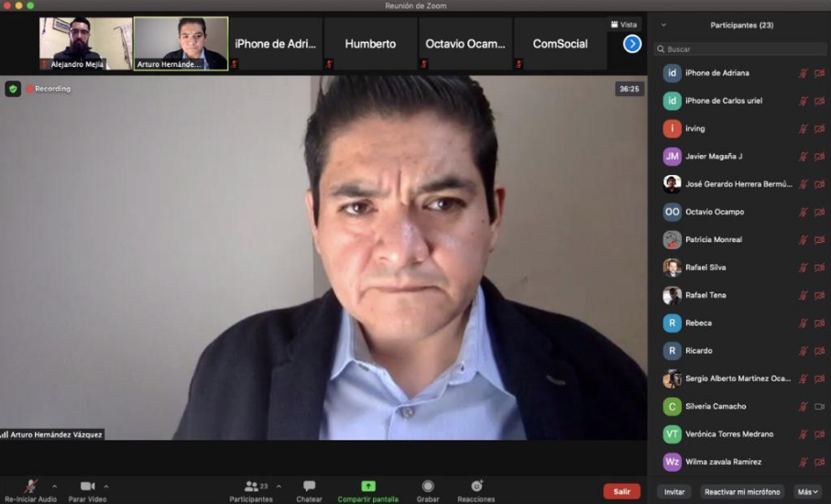Open the Participantes list icon
The width and height of the screenshot is (831, 504).
pyautogui.click(x=251, y=487)
